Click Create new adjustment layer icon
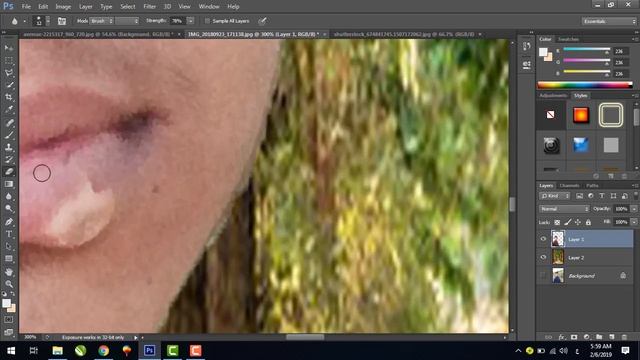640x360 pixels. [x=587, y=337]
